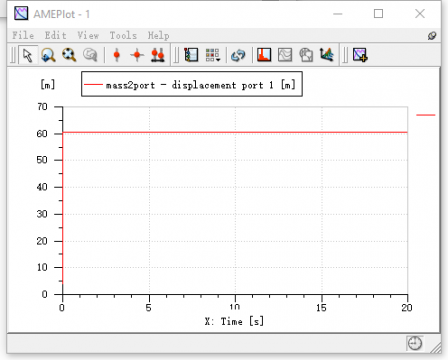Viewport: 448px width, 360px height.
Task: Add a new plot window icon
Action: point(360,55)
